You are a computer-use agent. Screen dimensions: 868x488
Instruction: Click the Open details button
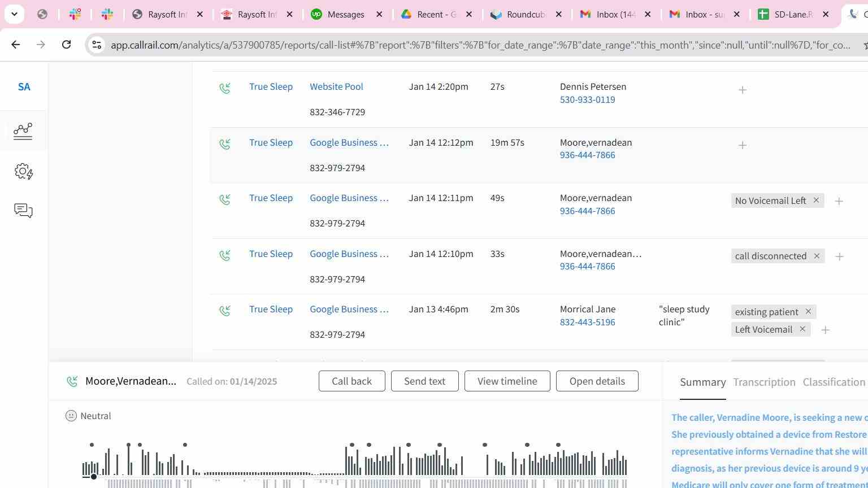pos(597,381)
